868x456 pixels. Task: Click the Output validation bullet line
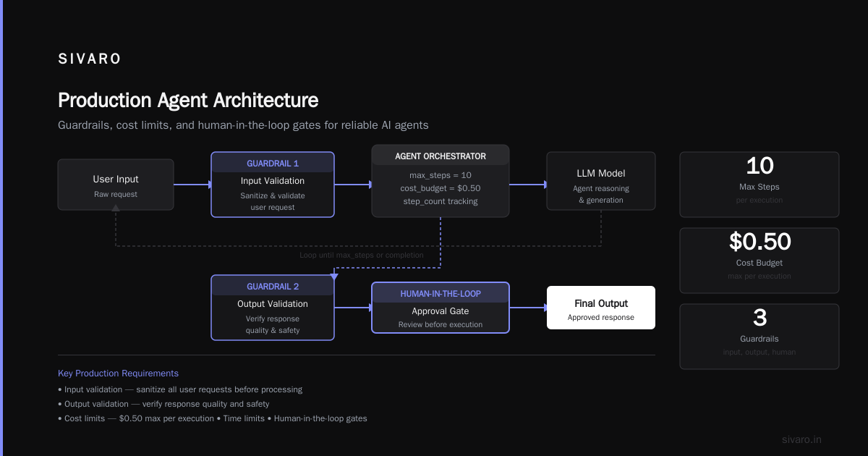tap(163, 404)
